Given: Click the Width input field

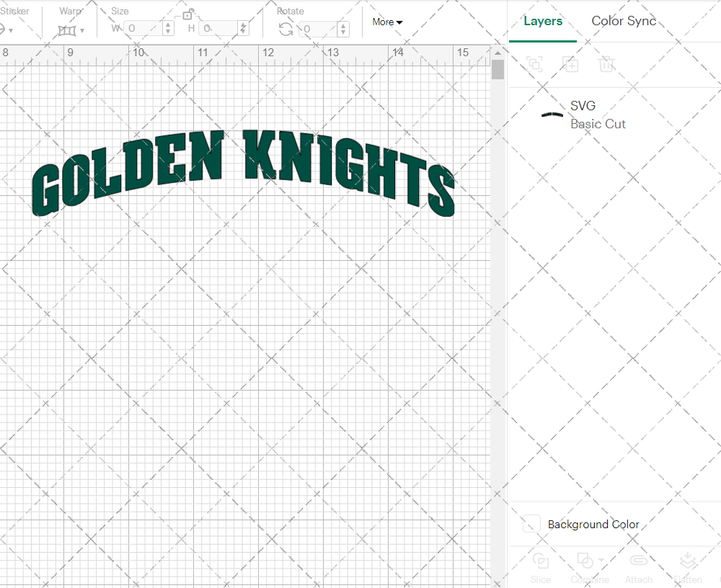Looking at the screenshot, I should (x=144, y=27).
